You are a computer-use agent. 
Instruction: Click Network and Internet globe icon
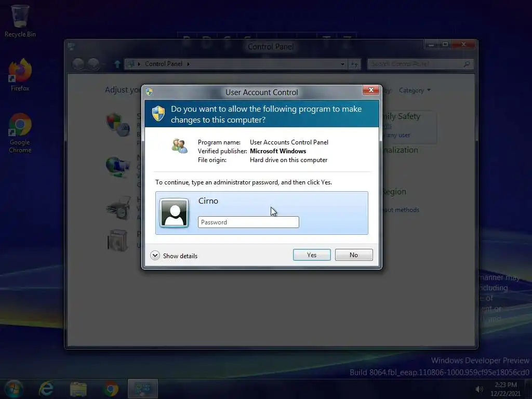tap(117, 167)
